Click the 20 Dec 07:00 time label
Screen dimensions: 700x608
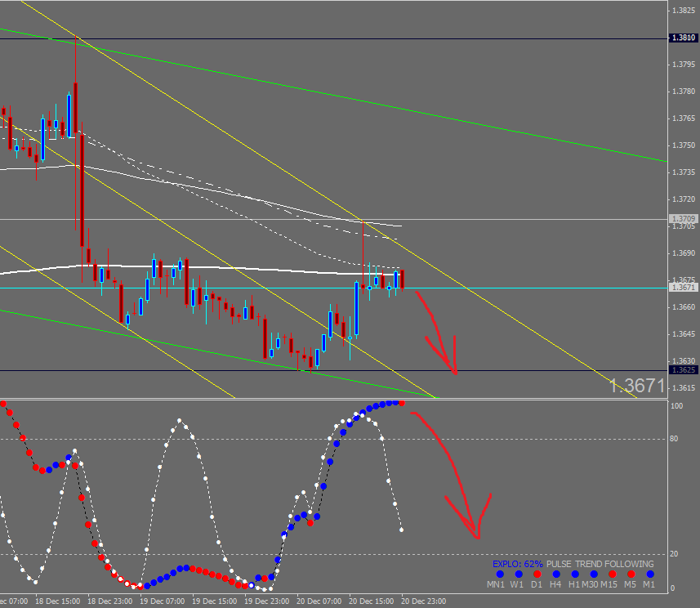[x=319, y=601]
